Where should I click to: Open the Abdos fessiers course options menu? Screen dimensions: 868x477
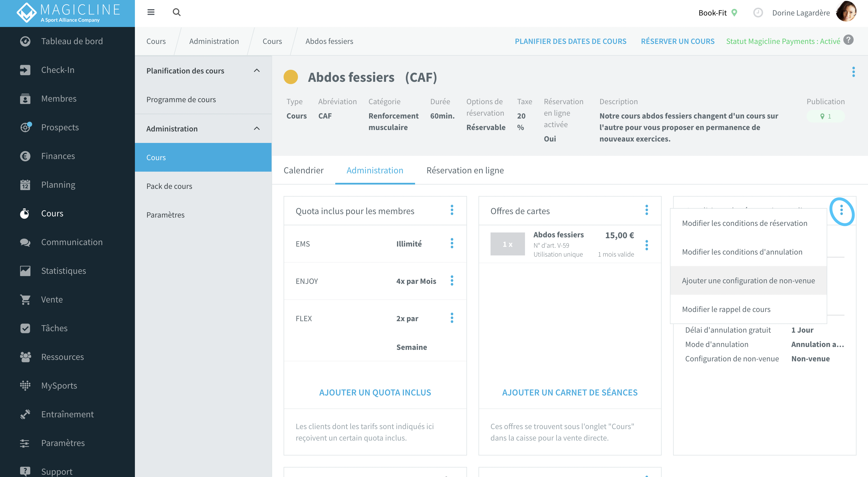[853, 72]
